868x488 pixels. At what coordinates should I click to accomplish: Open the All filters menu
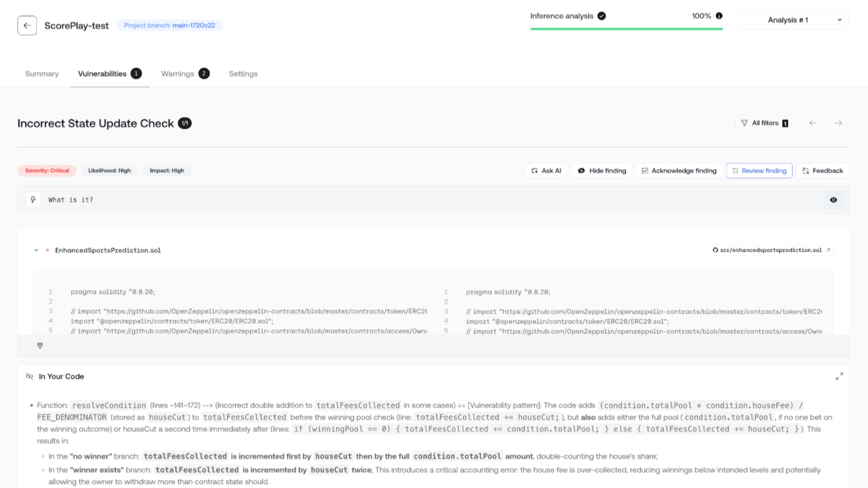(x=765, y=123)
